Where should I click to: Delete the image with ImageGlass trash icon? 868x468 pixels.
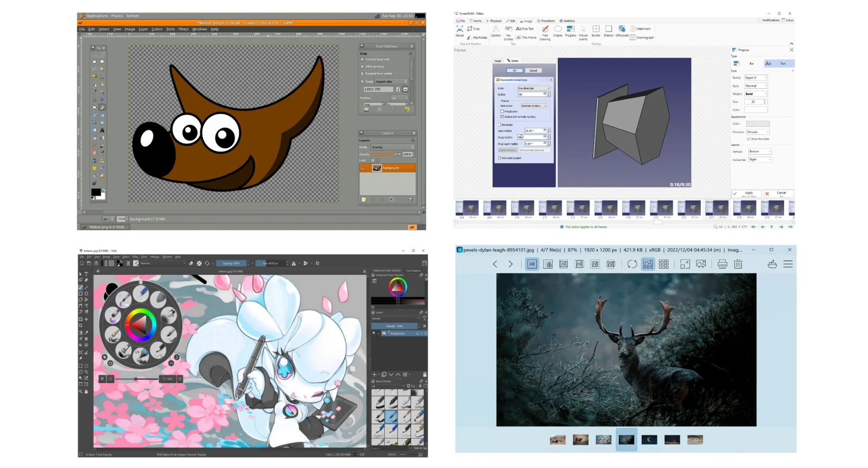pos(738,264)
